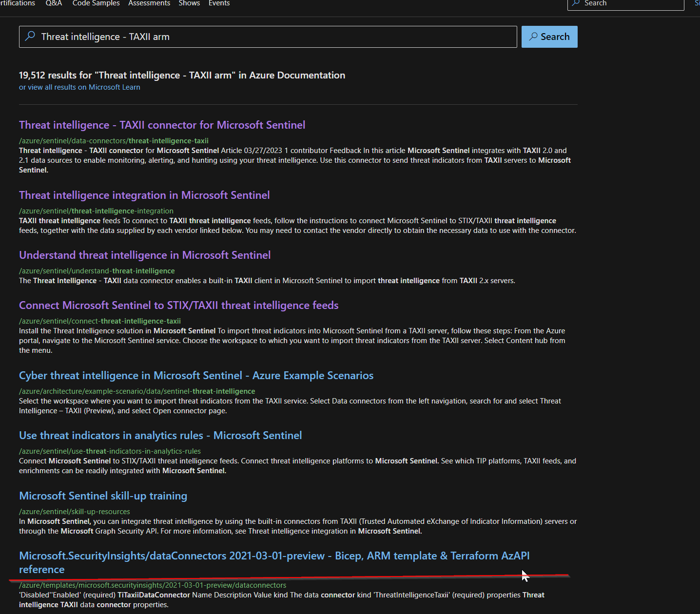This screenshot has width=700, height=614.
Task: Open the Shows menu item
Action: pyautogui.click(x=189, y=3)
